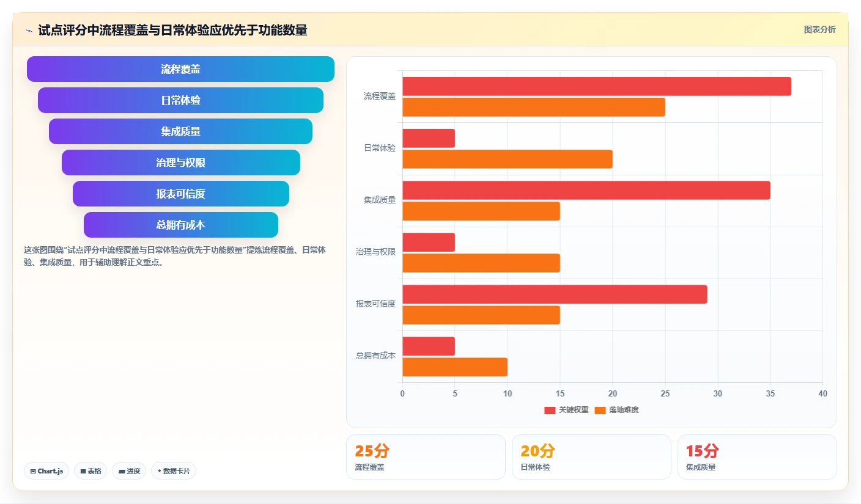Click the Chart.js tag chip

pyautogui.click(x=46, y=471)
